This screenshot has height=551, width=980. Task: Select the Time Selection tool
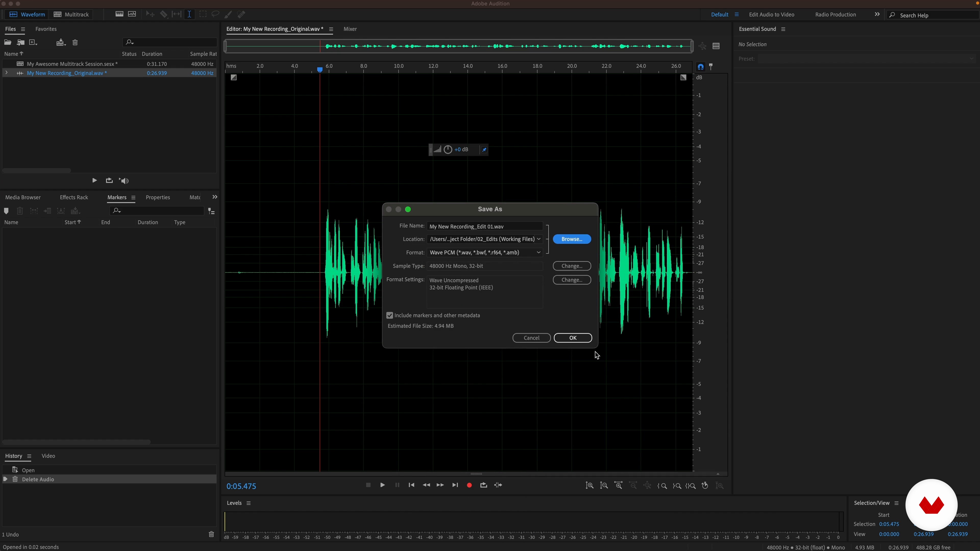[189, 15]
